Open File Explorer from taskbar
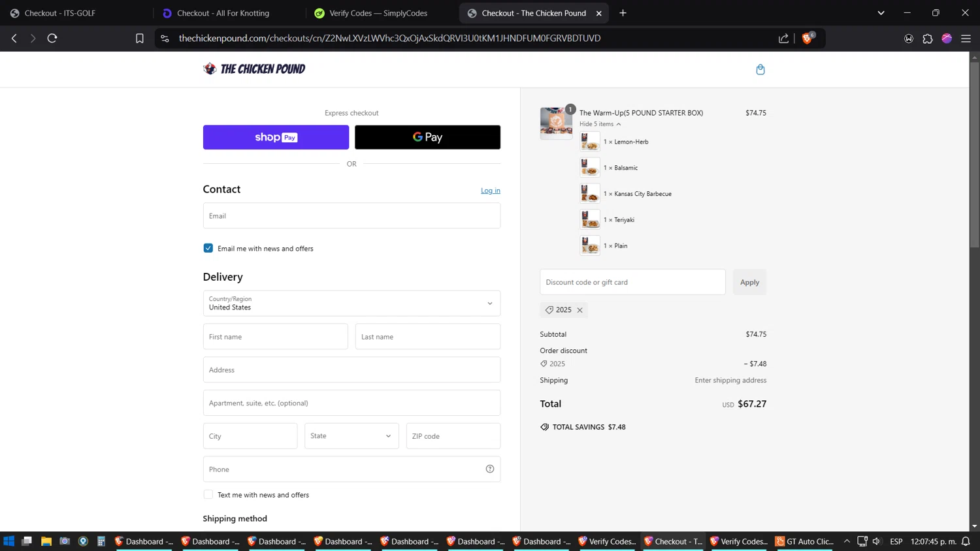Screen dimensions: 980x551 click(46, 541)
